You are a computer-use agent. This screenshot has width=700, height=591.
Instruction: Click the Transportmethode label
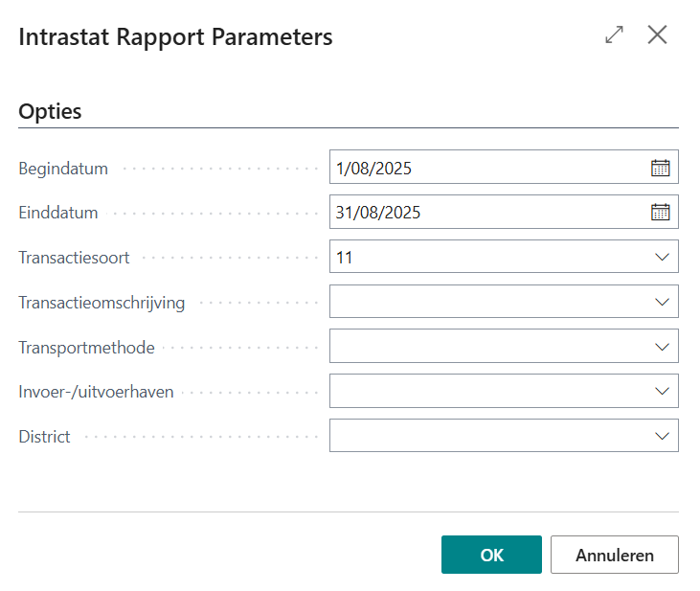click(86, 348)
